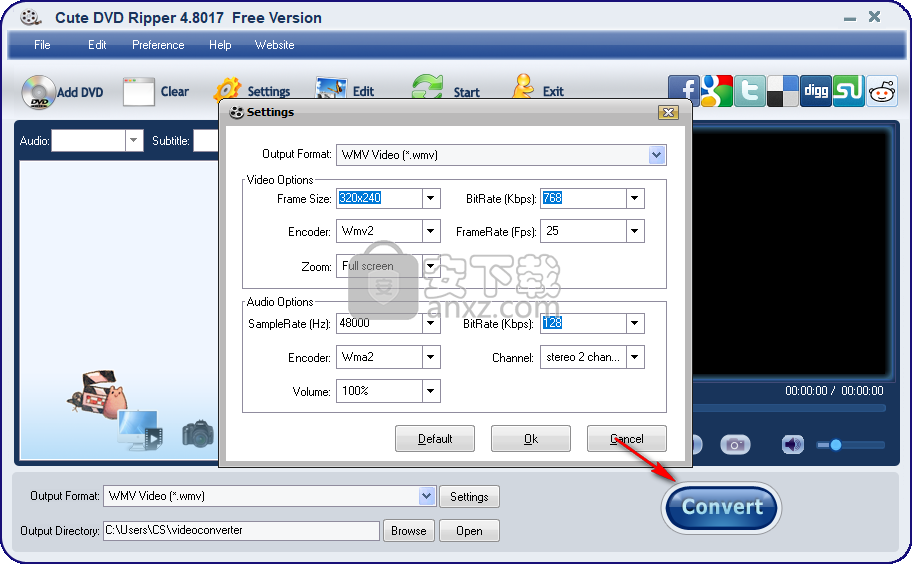Viewport: 912px width, 564px height.
Task: Click the Default button
Action: click(x=435, y=438)
